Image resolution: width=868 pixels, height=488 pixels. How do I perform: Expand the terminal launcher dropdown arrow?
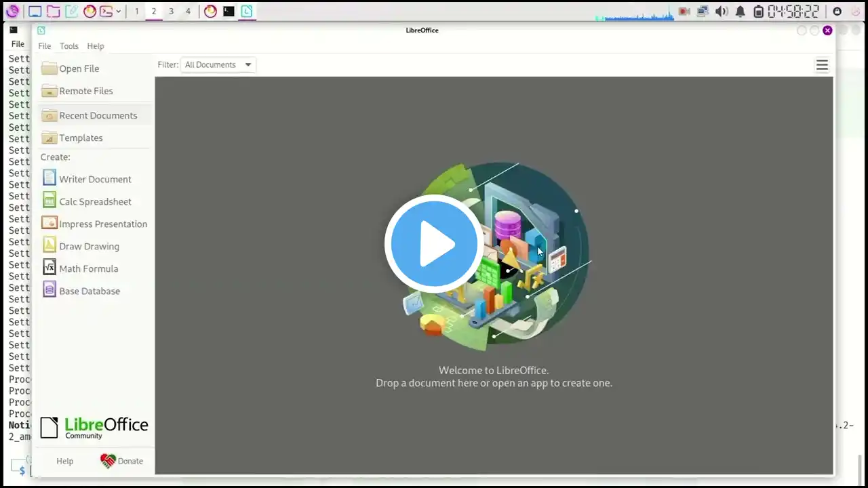click(119, 12)
